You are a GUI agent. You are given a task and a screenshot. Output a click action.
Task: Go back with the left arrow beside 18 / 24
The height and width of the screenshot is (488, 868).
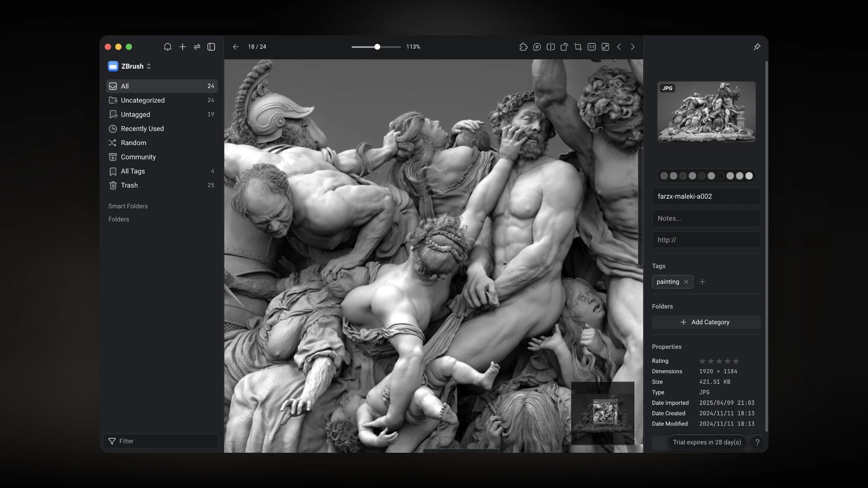(x=236, y=47)
